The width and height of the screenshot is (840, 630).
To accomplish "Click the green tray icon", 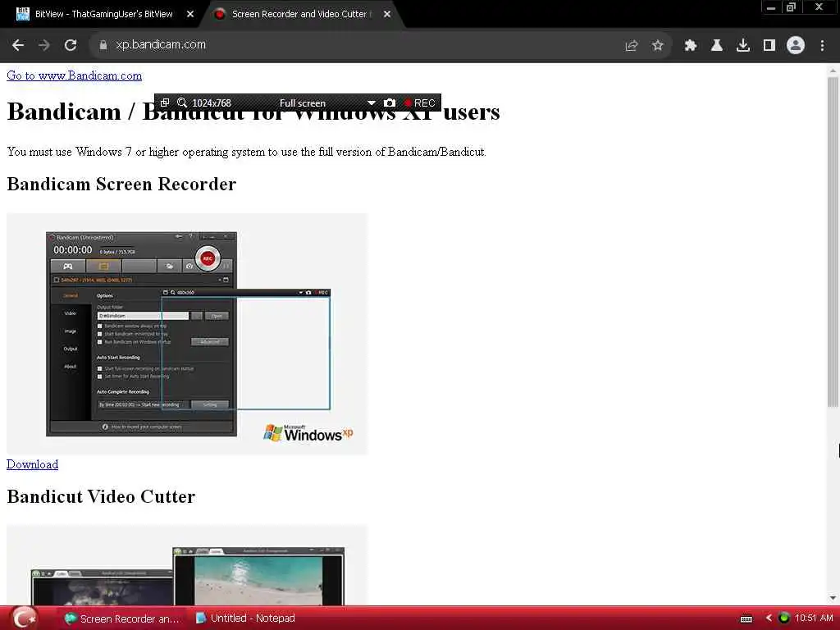I will [783, 619].
